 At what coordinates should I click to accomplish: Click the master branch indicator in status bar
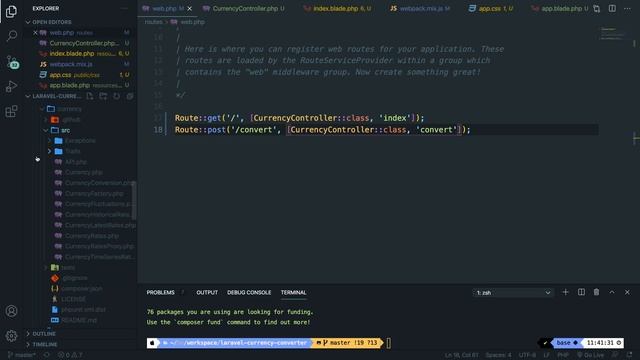pyautogui.click(x=22, y=355)
